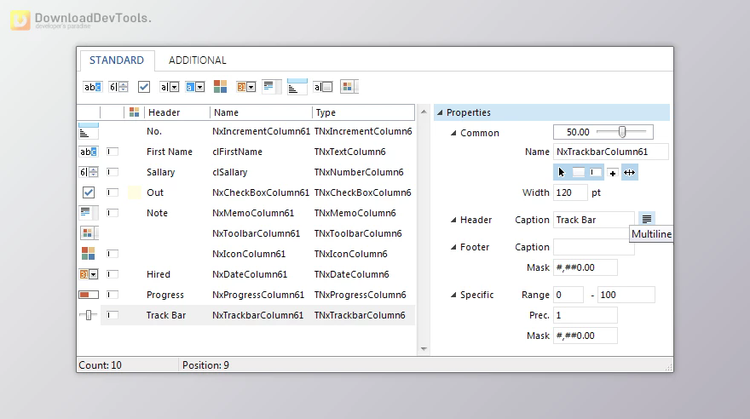Select the TNxDateColumn6 type cell
The height and width of the screenshot is (419, 750).
352,274
